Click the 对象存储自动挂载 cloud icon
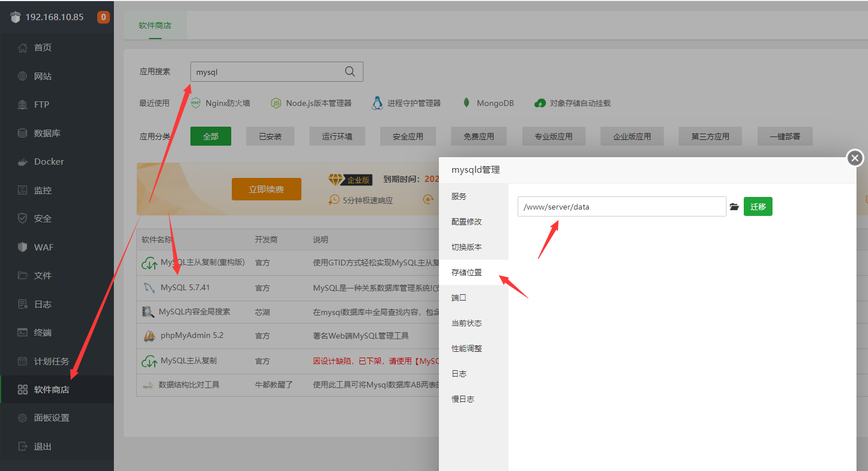 540,103
